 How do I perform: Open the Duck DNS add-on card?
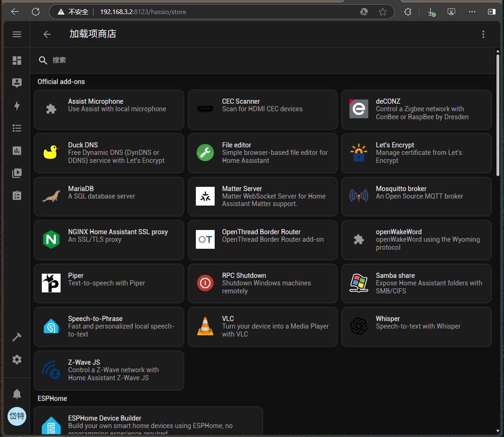[109, 153]
